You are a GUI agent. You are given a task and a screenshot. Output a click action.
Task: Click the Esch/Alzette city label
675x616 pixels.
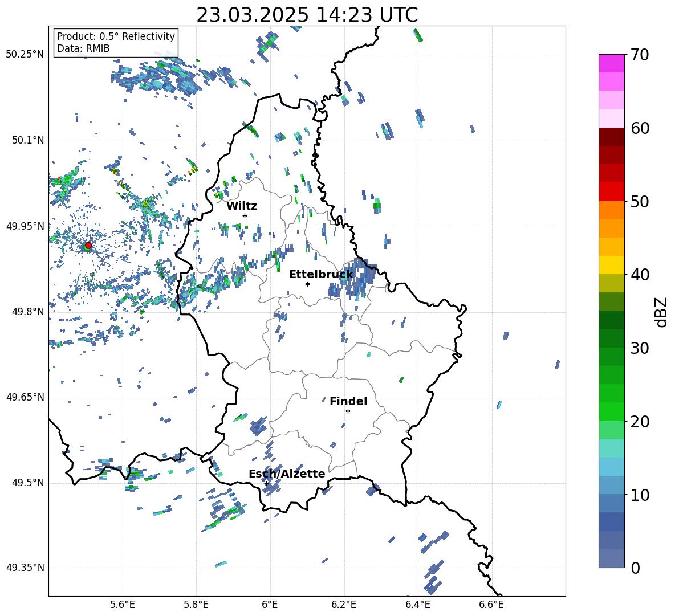(x=287, y=474)
